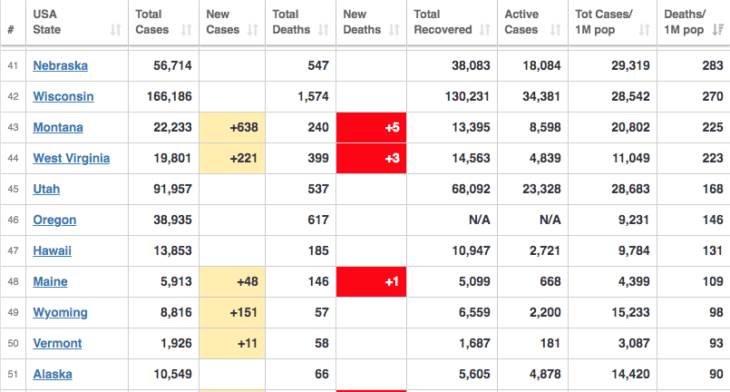The height and width of the screenshot is (392, 730).
Task: Select Wisconsin total deaths 1,574
Action: point(313,96)
